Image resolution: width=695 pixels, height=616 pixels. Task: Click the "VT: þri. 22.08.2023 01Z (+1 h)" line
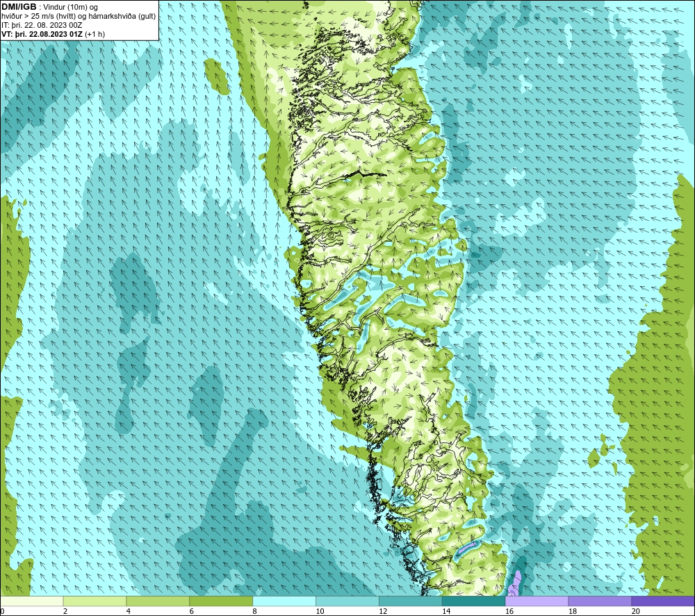(x=54, y=34)
